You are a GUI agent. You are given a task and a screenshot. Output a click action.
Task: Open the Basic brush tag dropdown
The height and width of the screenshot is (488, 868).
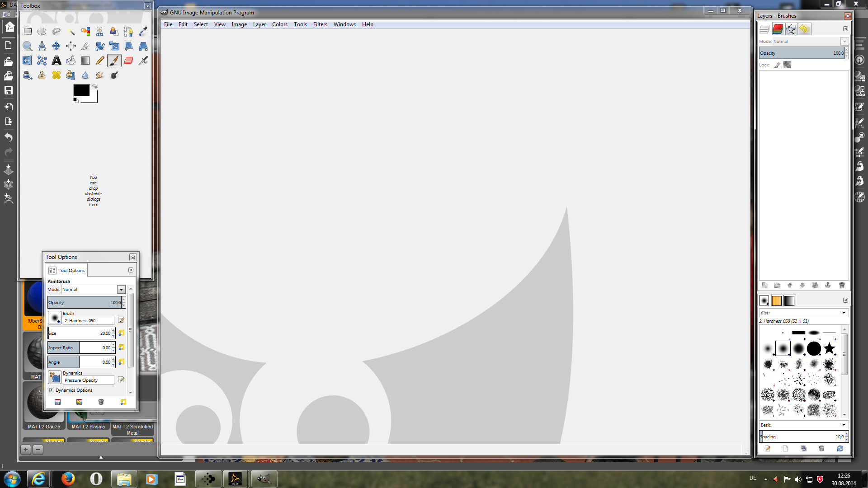[844, 425]
